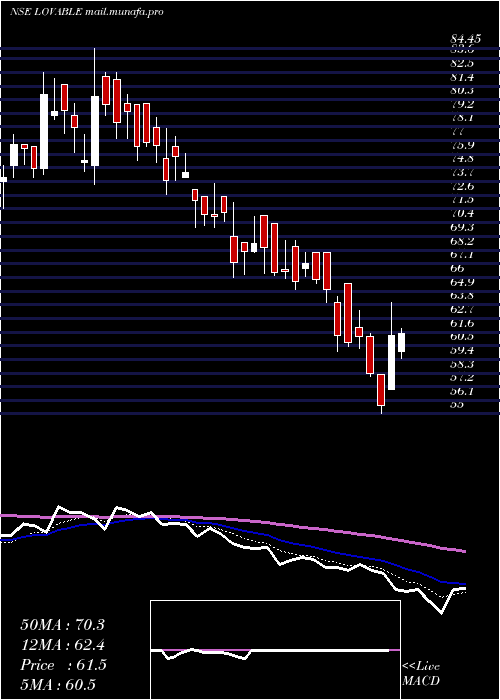
Task: Click the 77 price axis label
Action: pos(458,132)
